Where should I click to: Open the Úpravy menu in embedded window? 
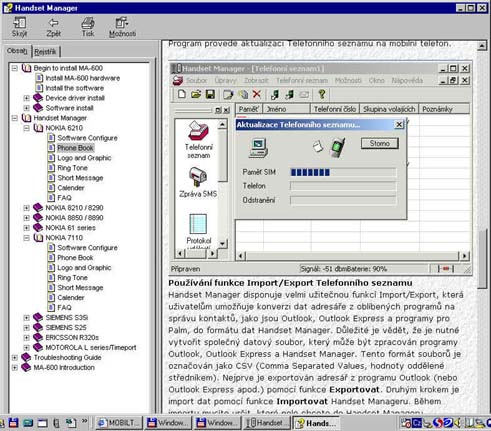tap(225, 80)
